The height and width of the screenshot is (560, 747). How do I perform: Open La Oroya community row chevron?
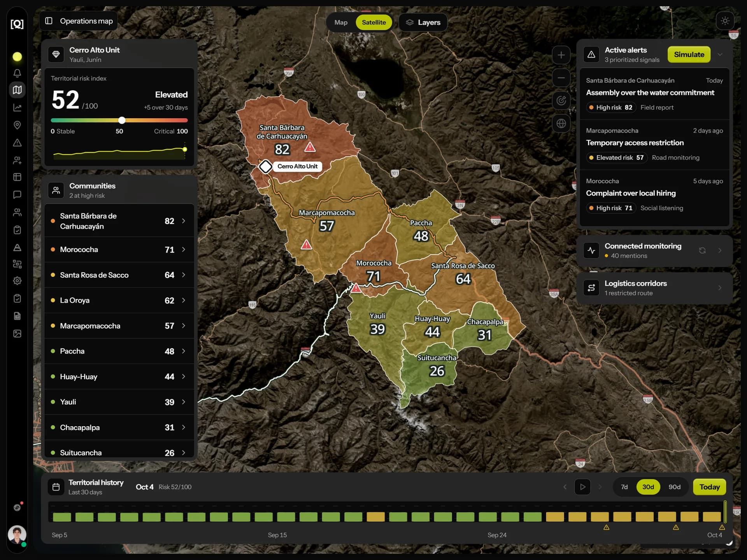(x=184, y=300)
